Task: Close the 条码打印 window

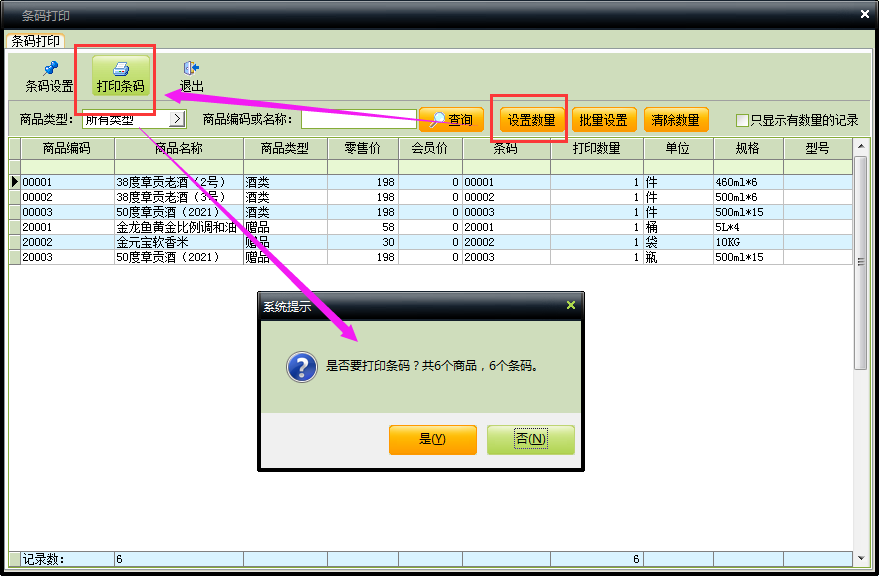Action: (x=864, y=14)
